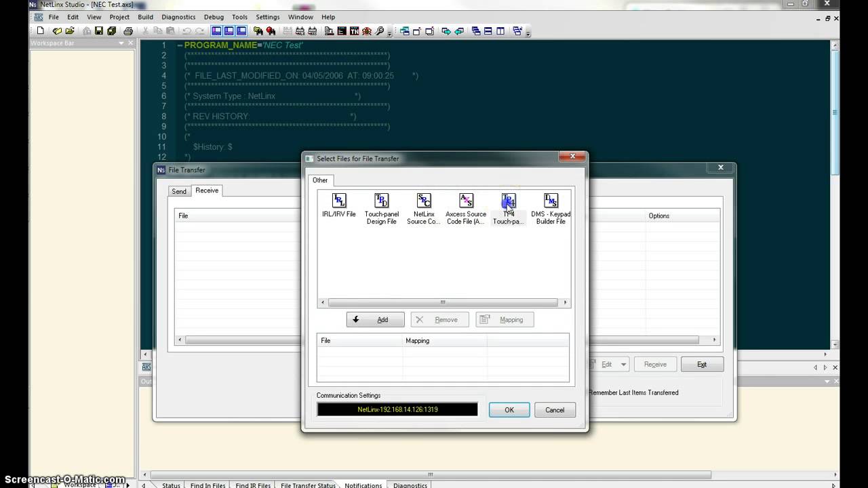Open the Workspace Bar dropdown arrow
Image resolution: width=868 pixels, height=488 pixels.
click(121, 43)
